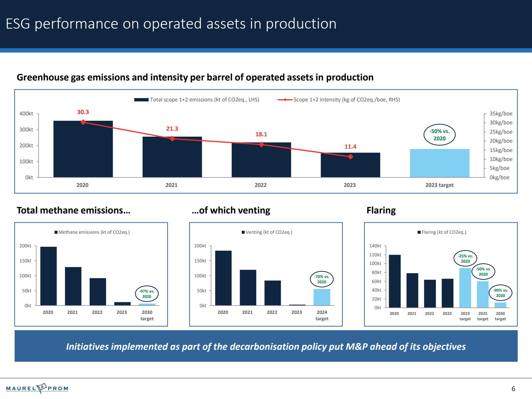The image size is (532, 399).
Task: Click the 2021 bar in the greenhouse gas chart
Action: (x=172, y=157)
